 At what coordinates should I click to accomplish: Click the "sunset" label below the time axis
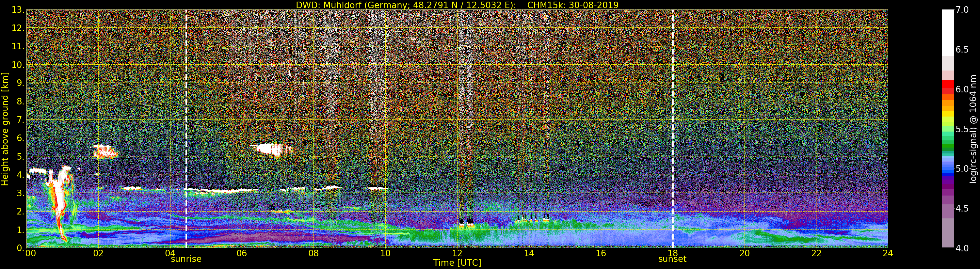tap(672, 259)
